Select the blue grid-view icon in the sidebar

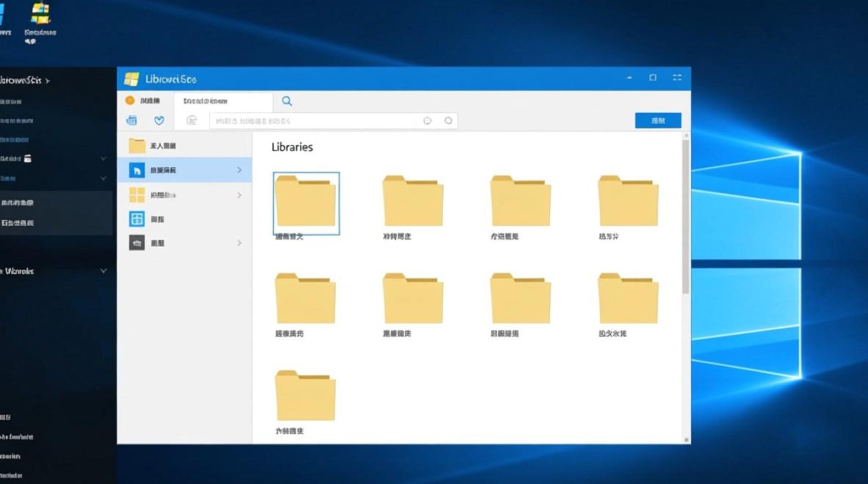pyautogui.click(x=137, y=219)
